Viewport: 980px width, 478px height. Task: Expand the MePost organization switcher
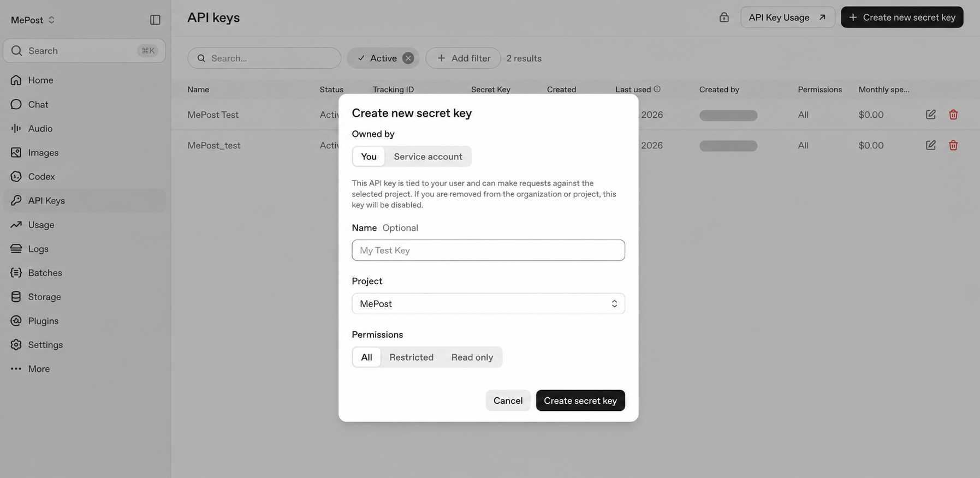pos(33,20)
